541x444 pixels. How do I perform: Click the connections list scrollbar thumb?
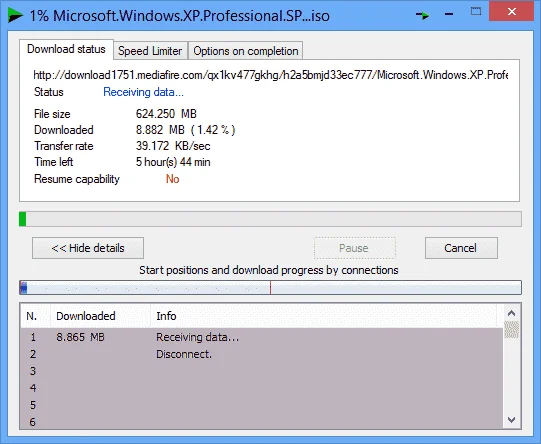click(511, 329)
